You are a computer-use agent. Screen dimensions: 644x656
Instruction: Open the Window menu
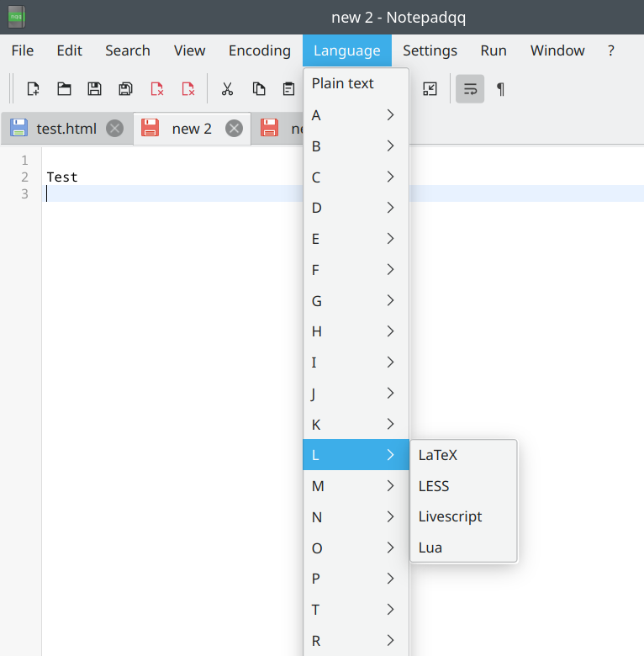click(x=557, y=50)
